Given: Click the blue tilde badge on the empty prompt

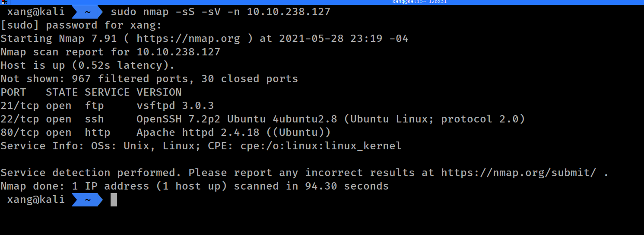Looking at the screenshot, I should [87, 200].
